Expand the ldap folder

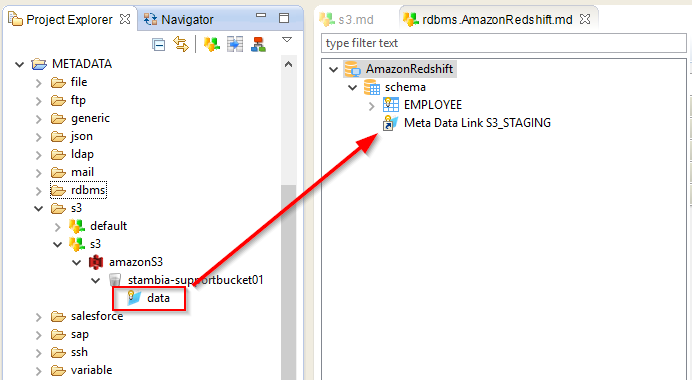(x=39, y=155)
